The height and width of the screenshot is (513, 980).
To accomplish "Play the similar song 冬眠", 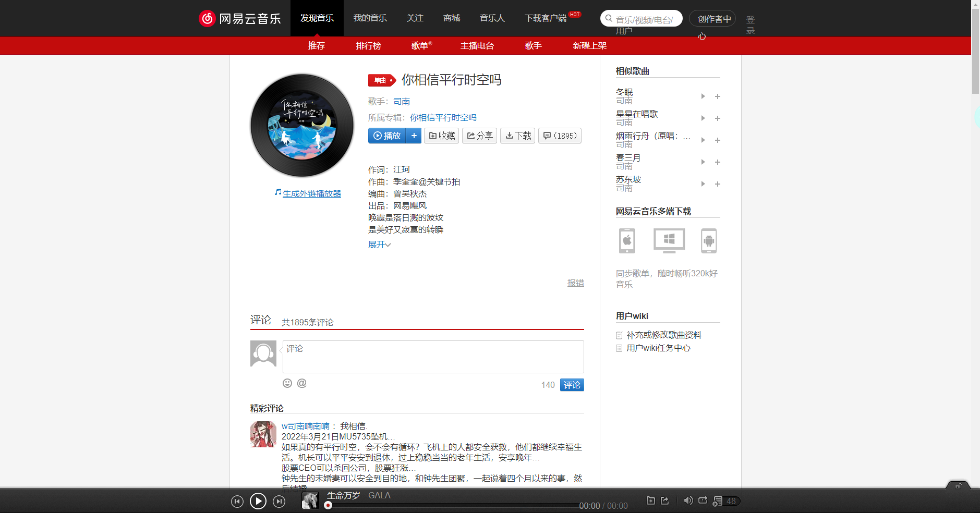I will point(703,96).
